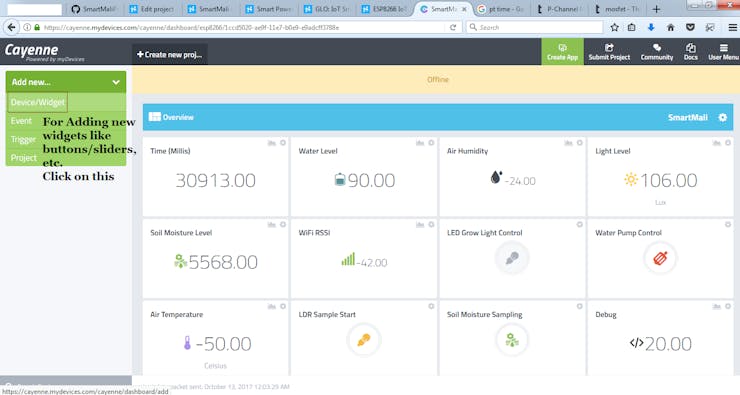Toggle the LED Grow Light Control button
740x395 pixels.
point(512,258)
